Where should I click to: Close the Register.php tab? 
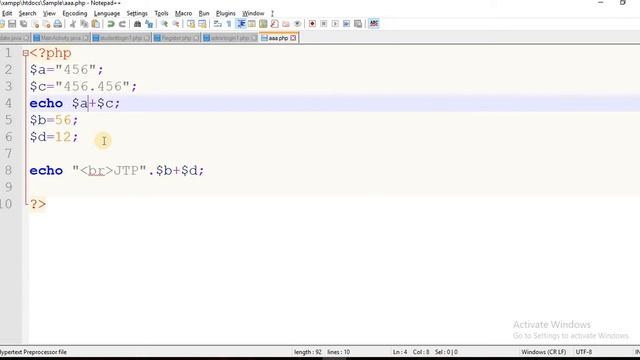point(196,38)
